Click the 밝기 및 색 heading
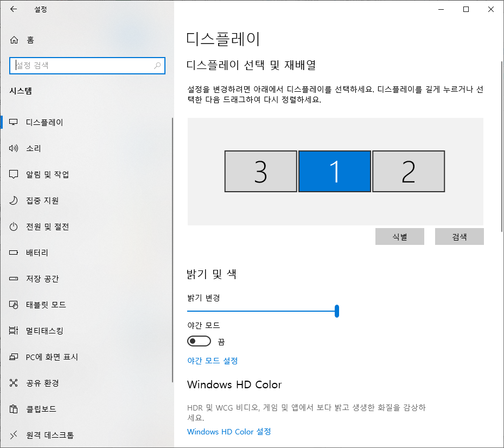This screenshot has width=504, height=448. (212, 274)
